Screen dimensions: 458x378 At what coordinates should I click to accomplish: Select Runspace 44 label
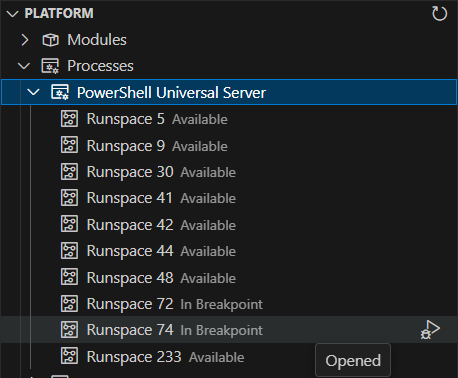click(130, 251)
